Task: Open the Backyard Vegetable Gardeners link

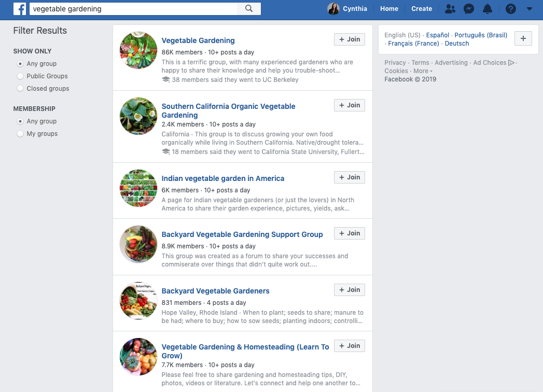Action: tap(215, 291)
